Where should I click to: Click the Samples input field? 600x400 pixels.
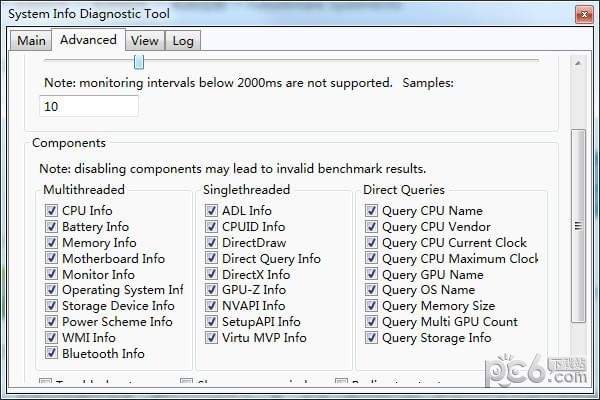pos(88,106)
